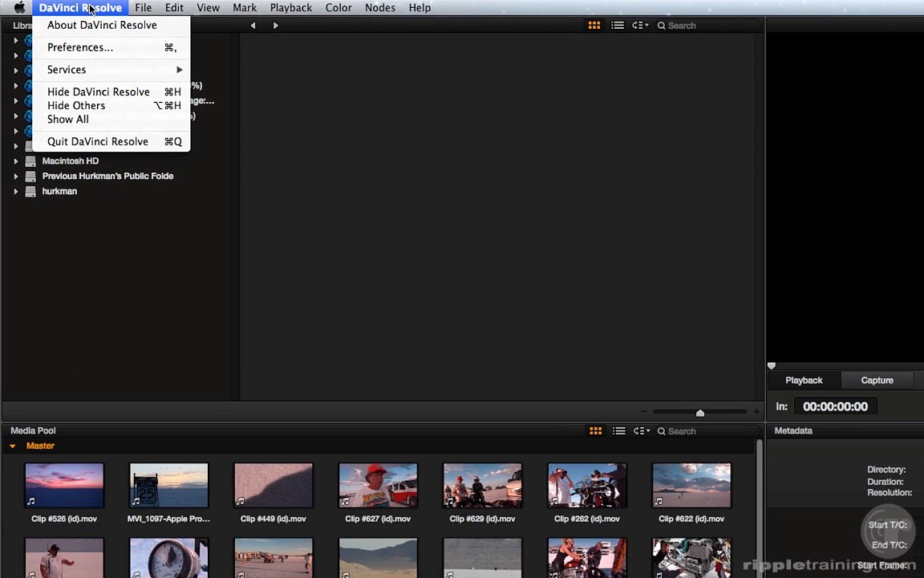
Task: Click the thumbnail size slider handle
Action: pos(700,413)
